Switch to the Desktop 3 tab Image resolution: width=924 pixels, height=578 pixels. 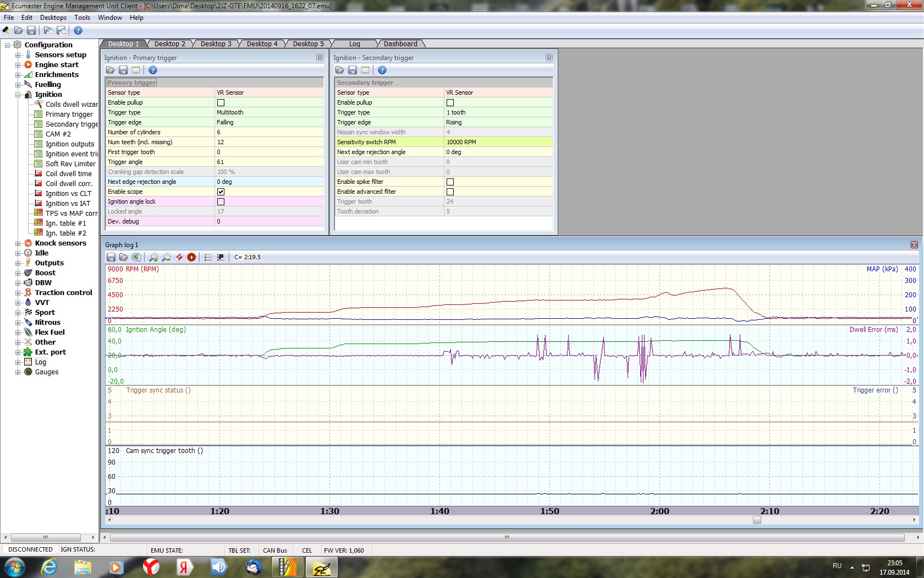pos(216,44)
